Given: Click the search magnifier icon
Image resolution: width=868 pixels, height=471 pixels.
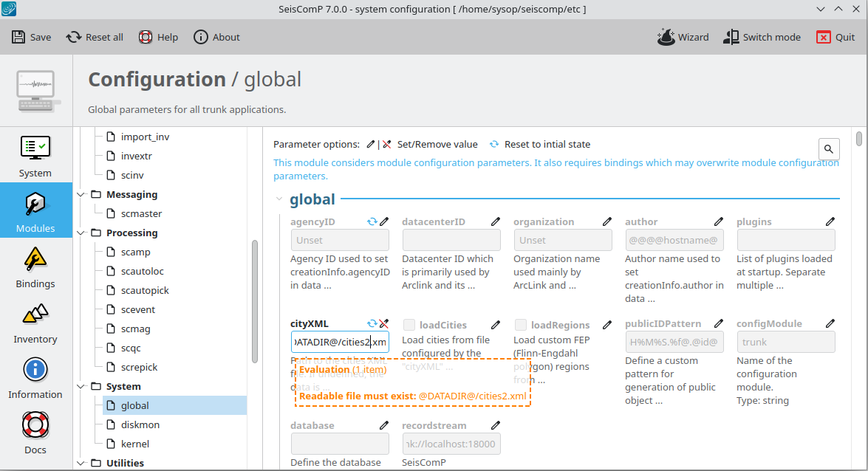Looking at the screenshot, I should click(x=829, y=149).
